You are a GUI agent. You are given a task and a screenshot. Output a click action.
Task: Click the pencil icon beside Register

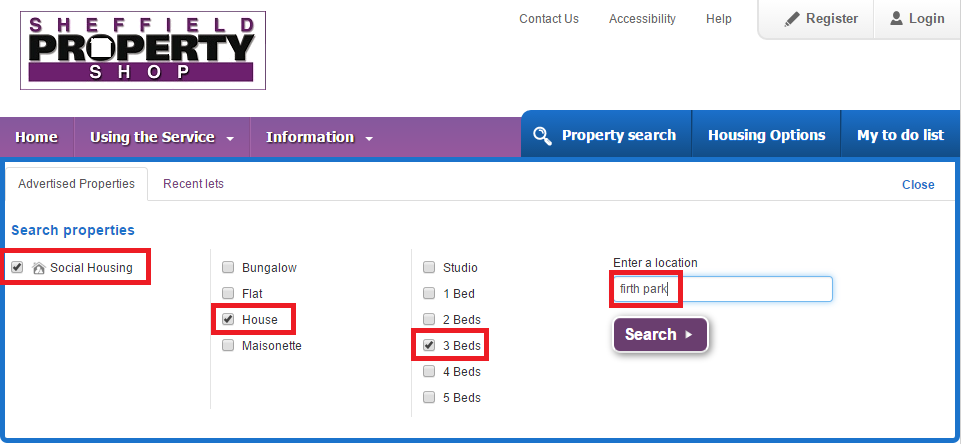[792, 19]
